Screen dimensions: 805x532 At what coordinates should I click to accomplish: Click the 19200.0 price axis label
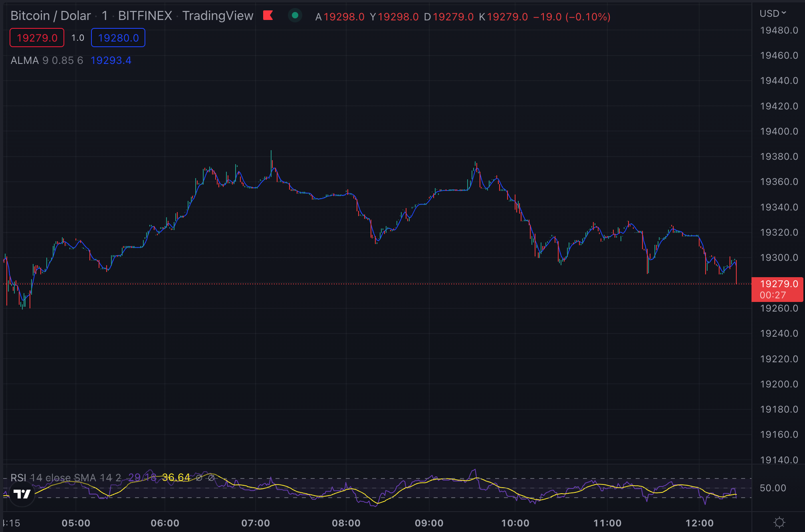coord(779,384)
